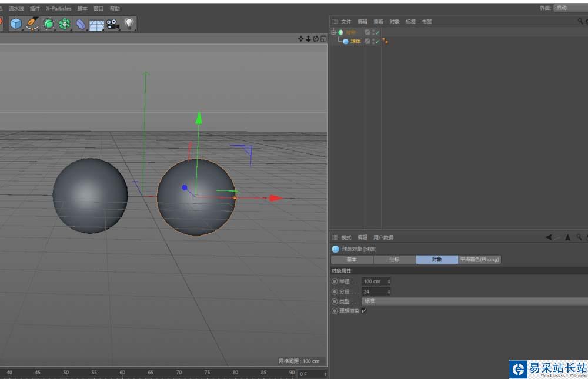Click the sphere object icon in object manager
This screenshot has height=379, width=588.
pos(345,42)
